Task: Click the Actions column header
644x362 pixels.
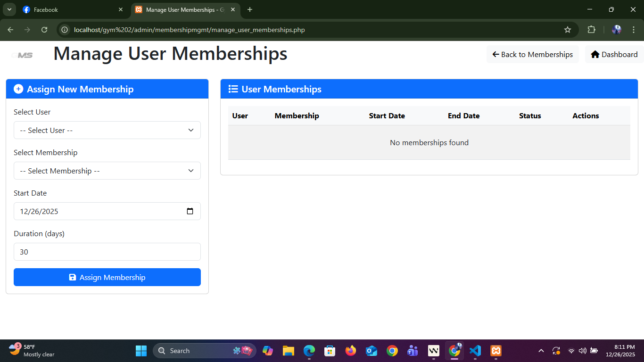Action: (586, 115)
